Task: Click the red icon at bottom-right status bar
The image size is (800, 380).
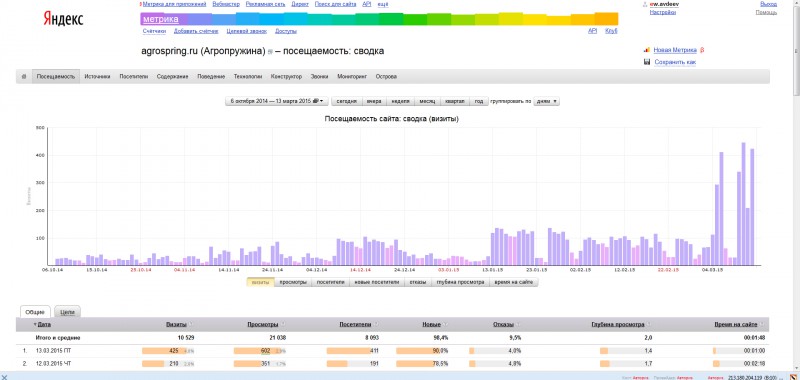Action: click(x=794, y=376)
